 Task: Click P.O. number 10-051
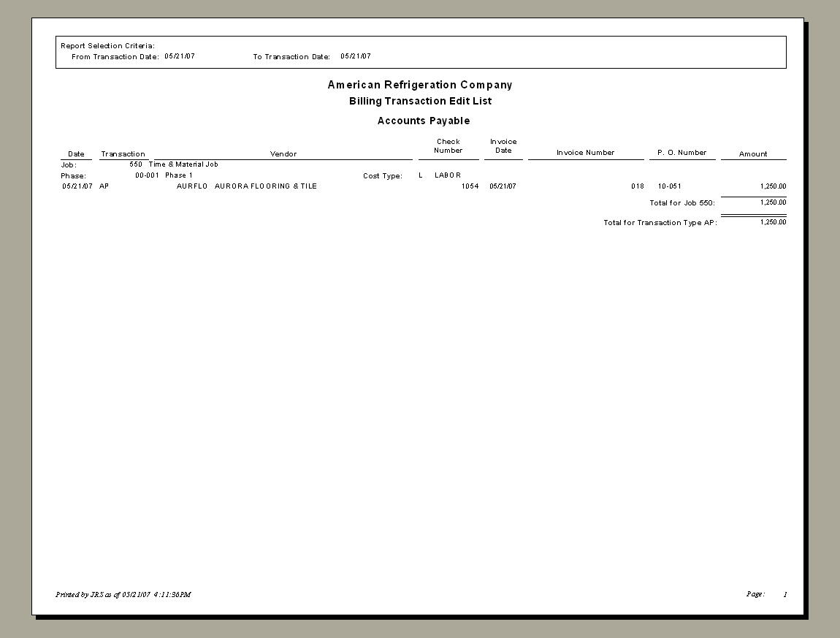coord(670,186)
